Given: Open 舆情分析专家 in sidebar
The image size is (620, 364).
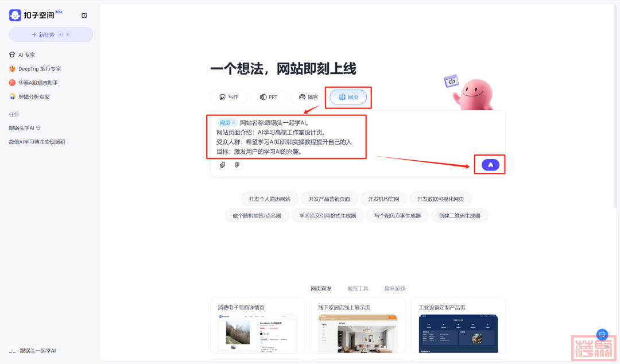Looking at the screenshot, I should tap(33, 97).
